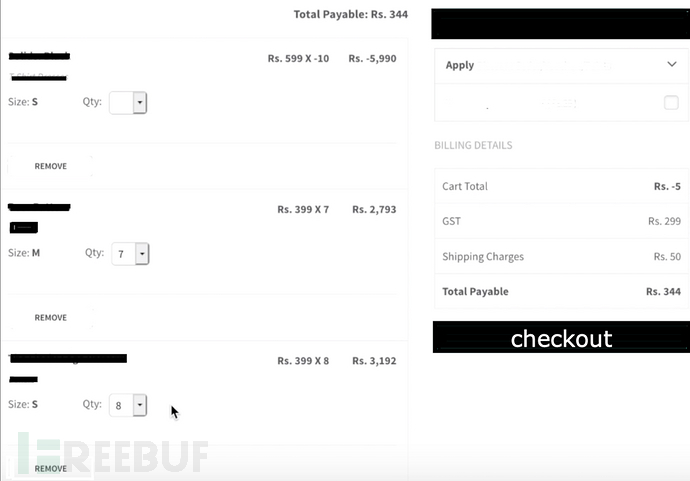Click the Total Payable header at top
Screen dimensions: 690x481
pos(351,15)
